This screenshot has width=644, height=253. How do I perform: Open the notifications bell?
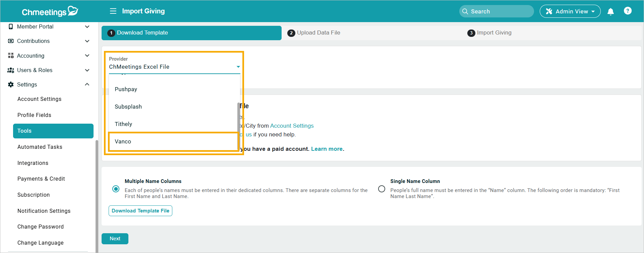pyautogui.click(x=611, y=11)
